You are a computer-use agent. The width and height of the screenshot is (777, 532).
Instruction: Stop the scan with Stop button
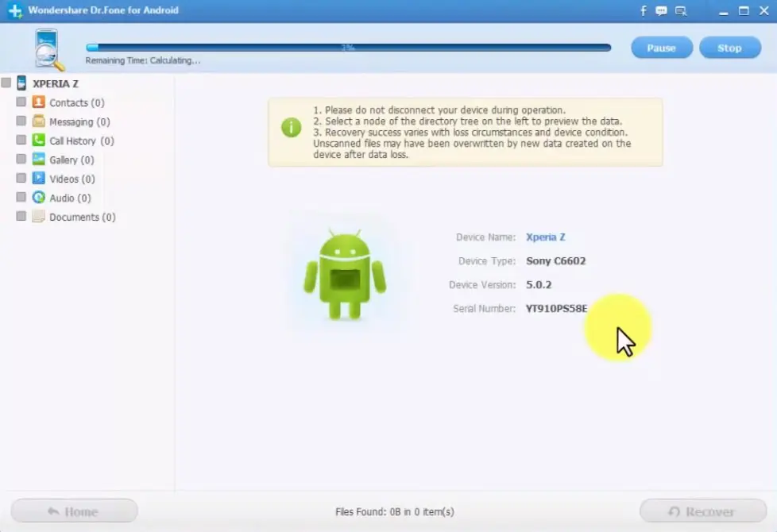pyautogui.click(x=730, y=48)
